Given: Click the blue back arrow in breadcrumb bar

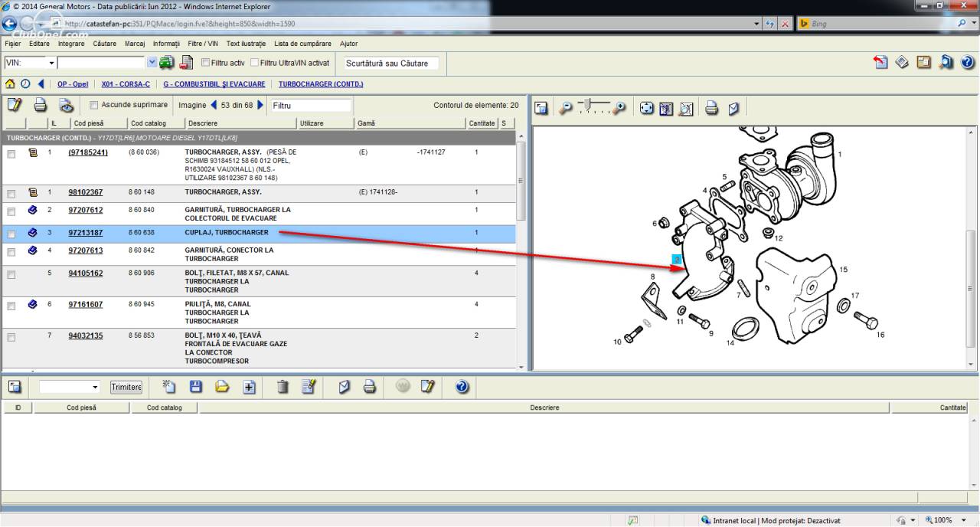Looking at the screenshot, I should coord(41,84).
